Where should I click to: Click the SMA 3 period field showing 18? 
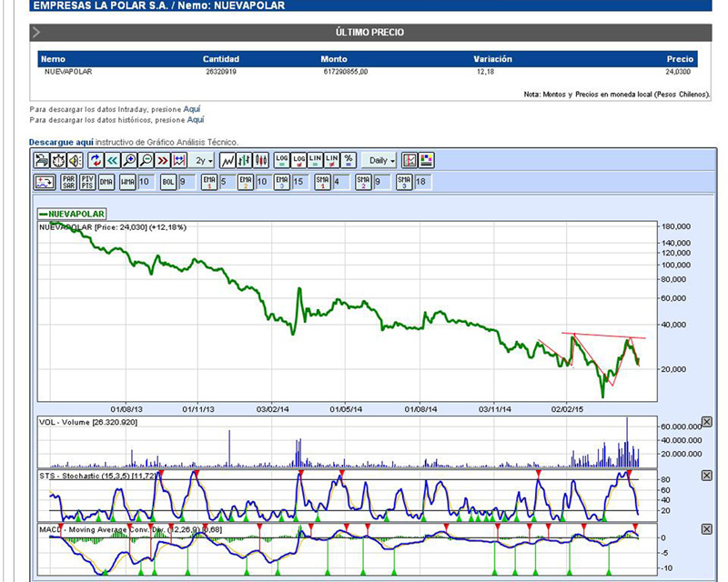coord(422,182)
